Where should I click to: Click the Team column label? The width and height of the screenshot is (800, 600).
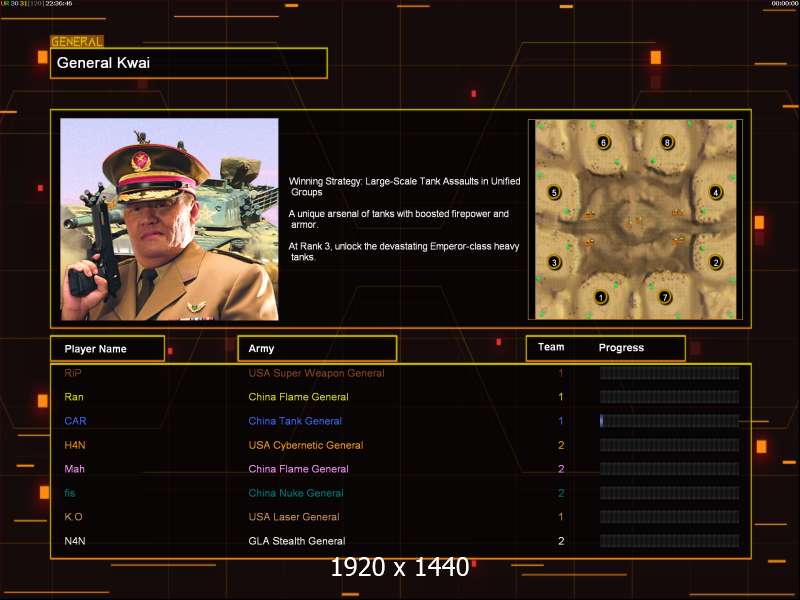pos(551,347)
